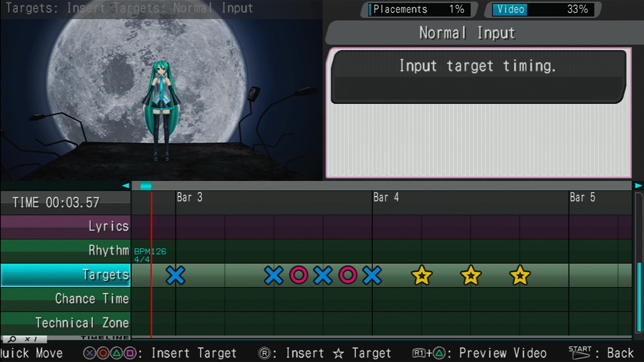Screen dimensions: 644x362
Task: Click the Video 33% progress bar
Action: pos(542,10)
